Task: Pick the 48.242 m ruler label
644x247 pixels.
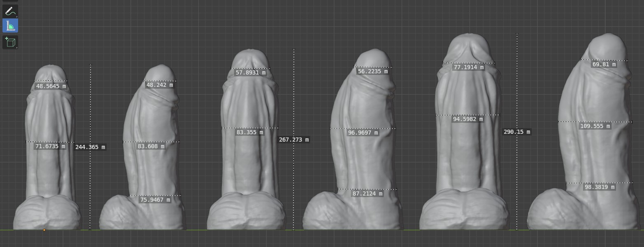Action: click(160, 85)
